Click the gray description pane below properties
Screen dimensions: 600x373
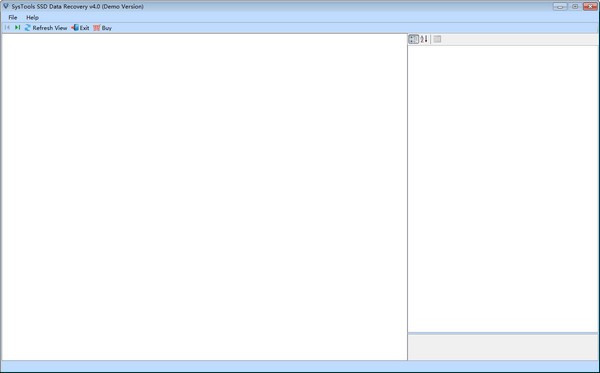503,348
